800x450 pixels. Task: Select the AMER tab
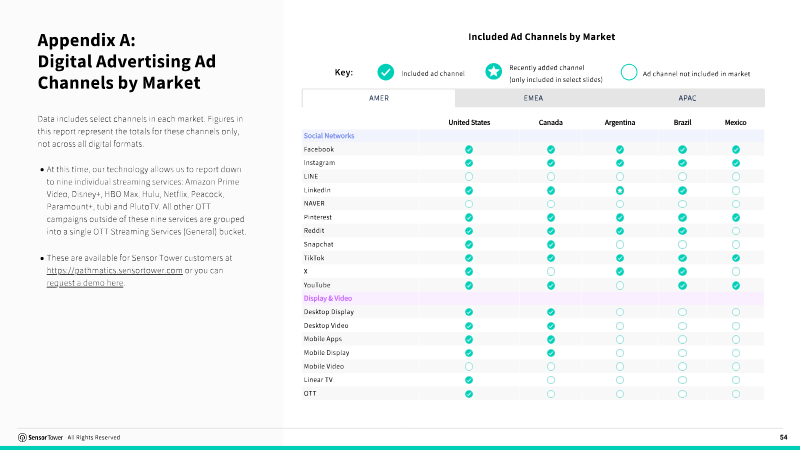tap(379, 98)
